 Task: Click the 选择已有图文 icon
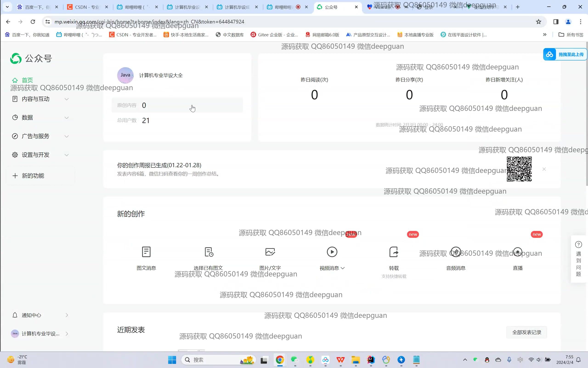click(209, 252)
